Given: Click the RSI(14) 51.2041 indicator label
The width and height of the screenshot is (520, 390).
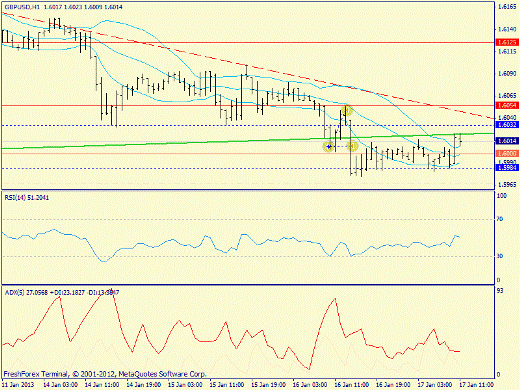Looking at the screenshot, I should coord(27,198).
